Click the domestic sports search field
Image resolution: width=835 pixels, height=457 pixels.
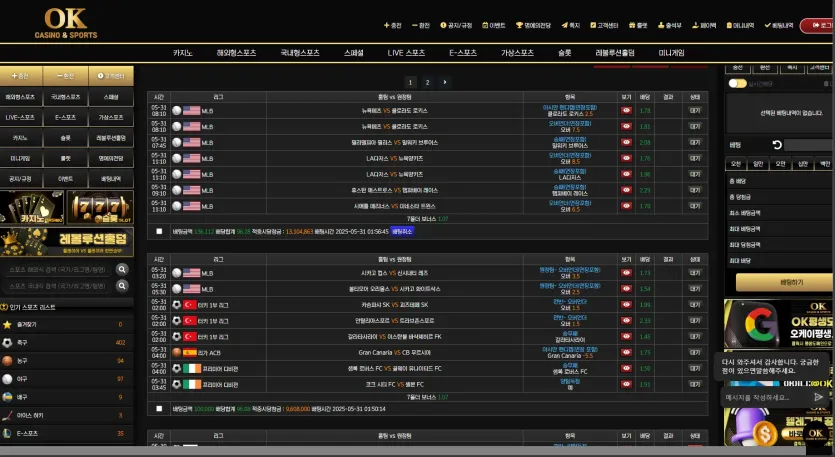click(x=58, y=286)
